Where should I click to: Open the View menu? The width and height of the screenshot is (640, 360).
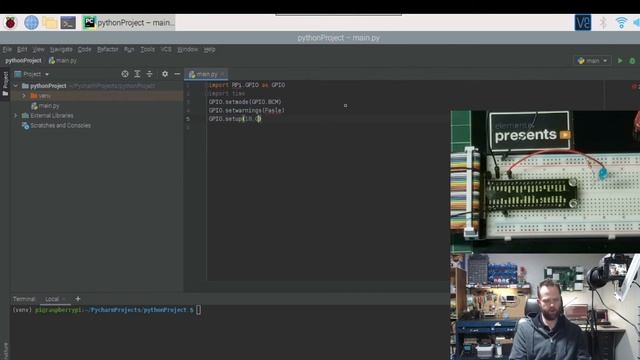[38, 49]
